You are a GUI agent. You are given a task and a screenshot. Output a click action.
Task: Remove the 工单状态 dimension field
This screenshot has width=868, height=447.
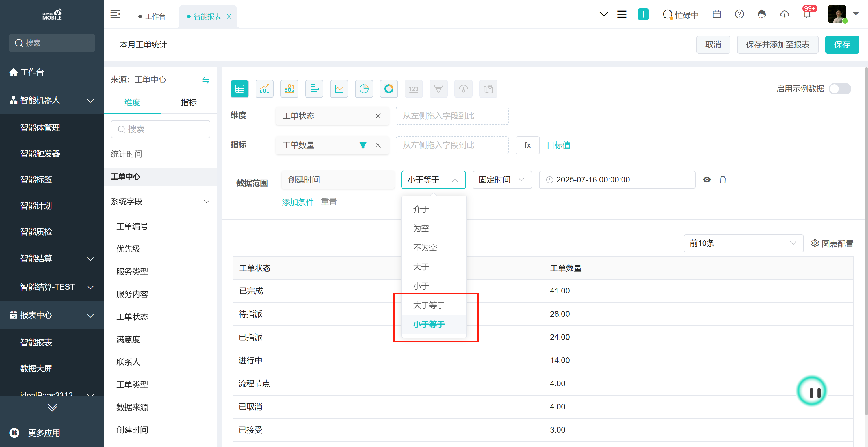[x=378, y=116]
